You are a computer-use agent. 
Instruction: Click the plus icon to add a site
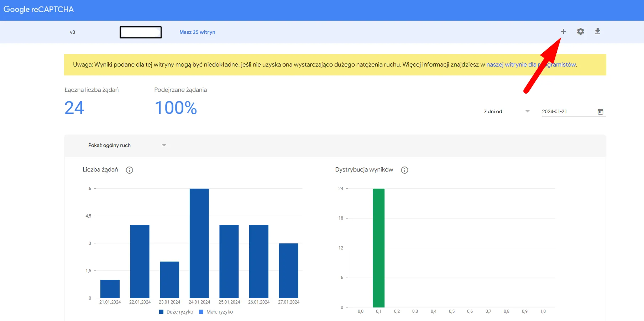click(563, 31)
